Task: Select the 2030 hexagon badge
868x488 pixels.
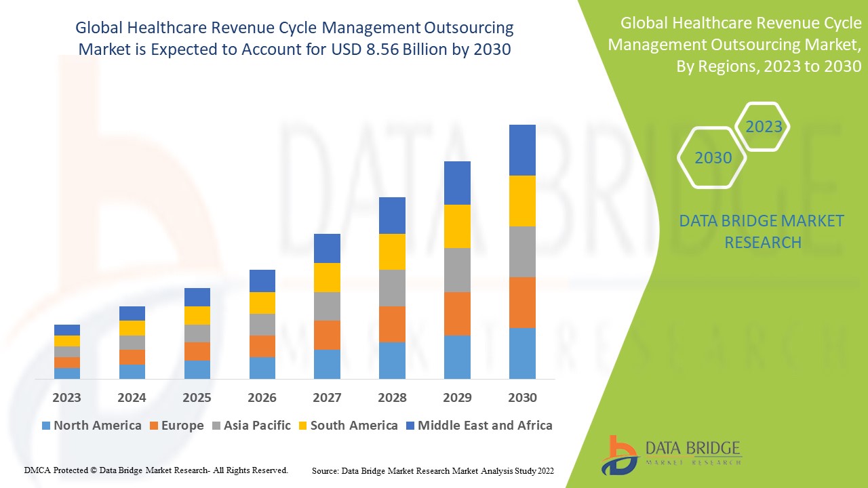Action: click(713, 158)
